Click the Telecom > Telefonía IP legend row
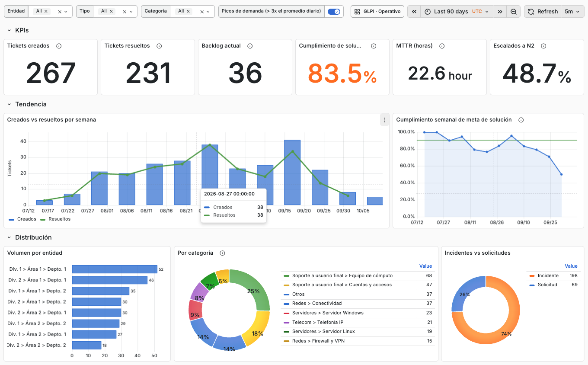Image resolution: width=588 pixels, height=365 pixels. [x=358, y=322]
